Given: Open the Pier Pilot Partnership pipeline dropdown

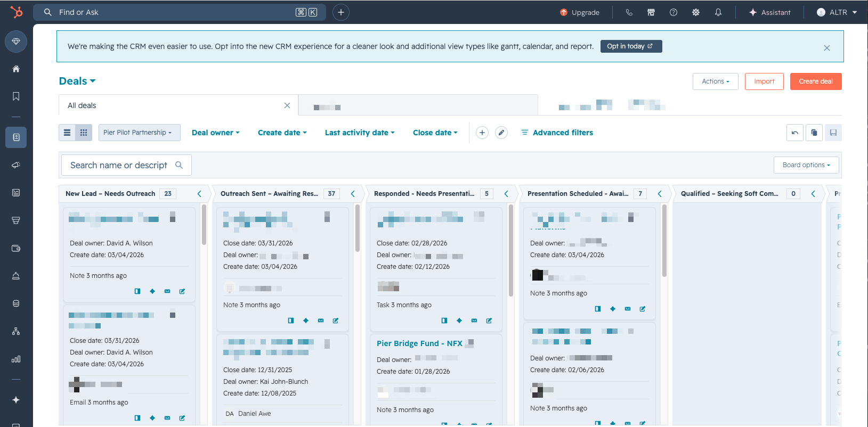Looking at the screenshot, I should pos(140,133).
